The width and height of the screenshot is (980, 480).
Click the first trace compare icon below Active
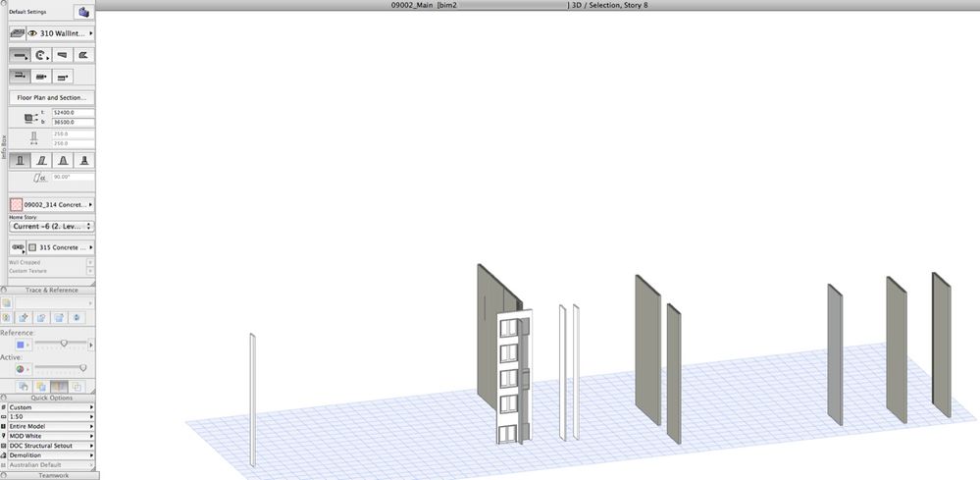pyautogui.click(x=24, y=386)
